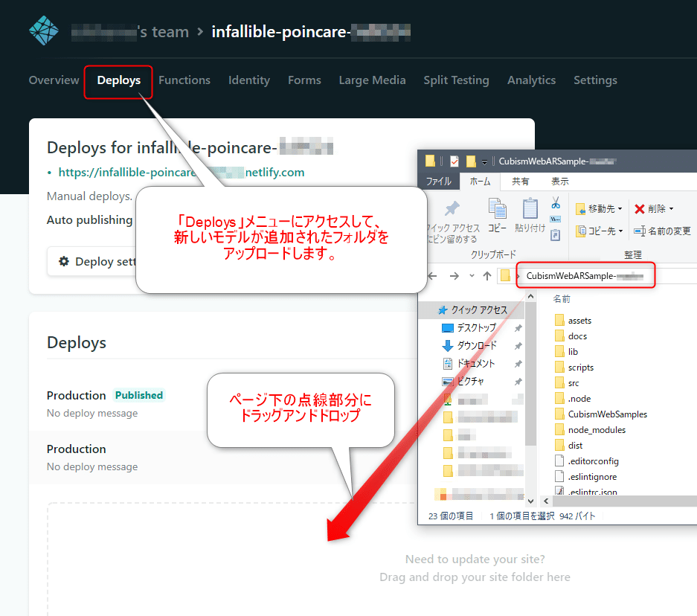
Task: Go to the Split Testing tab
Action: 456,80
